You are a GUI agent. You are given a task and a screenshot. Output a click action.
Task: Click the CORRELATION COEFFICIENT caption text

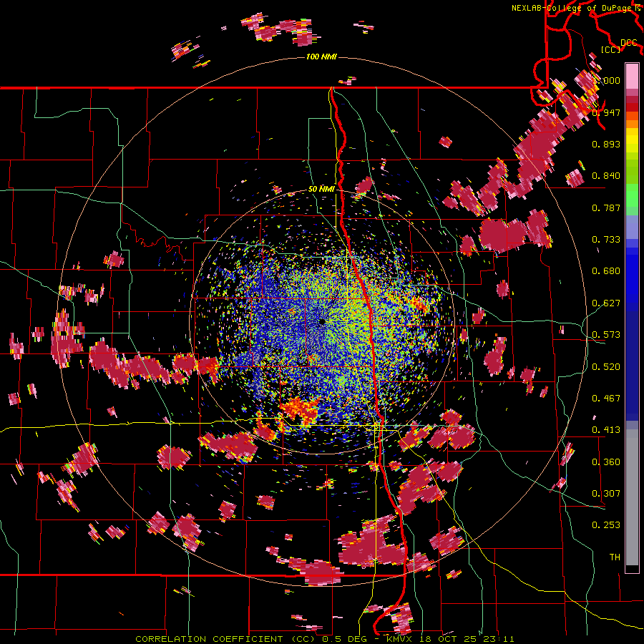(209, 639)
